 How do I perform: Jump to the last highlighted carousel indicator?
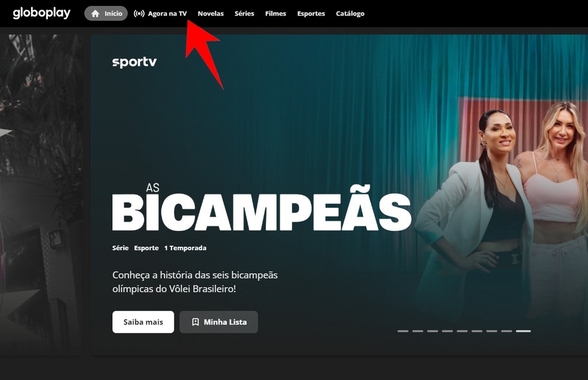click(523, 331)
